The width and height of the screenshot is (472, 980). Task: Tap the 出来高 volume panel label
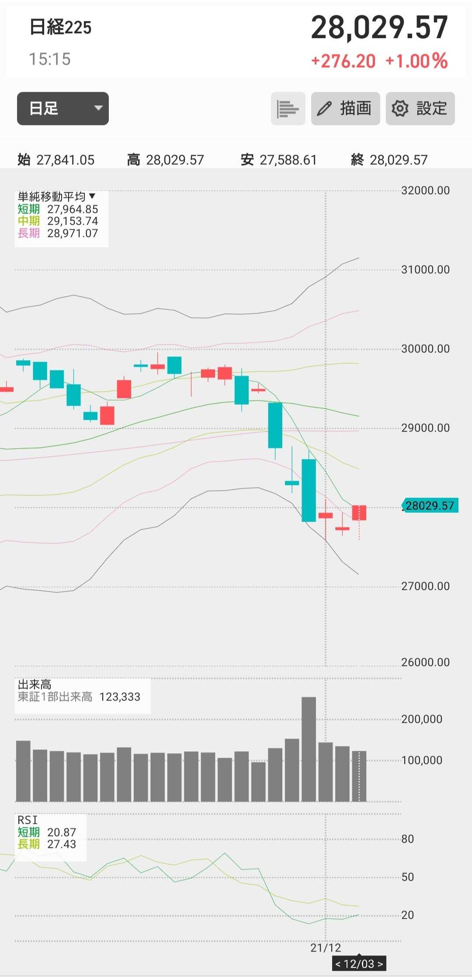(35, 684)
